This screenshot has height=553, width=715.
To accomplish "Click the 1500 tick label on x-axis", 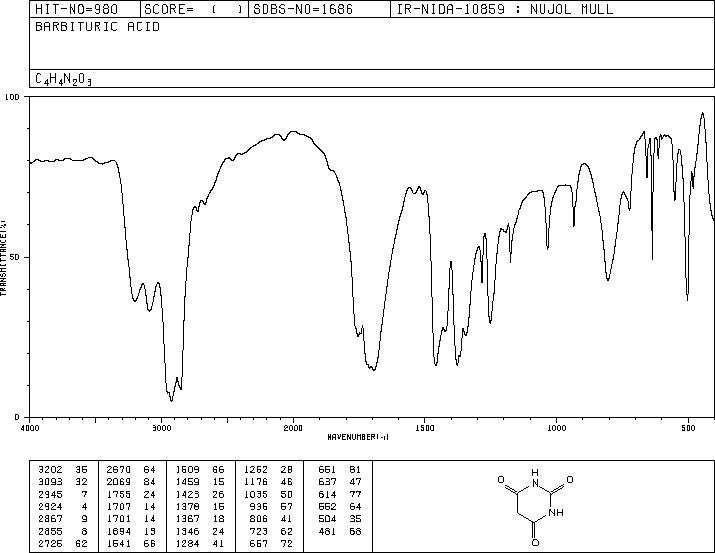I will (425, 428).
